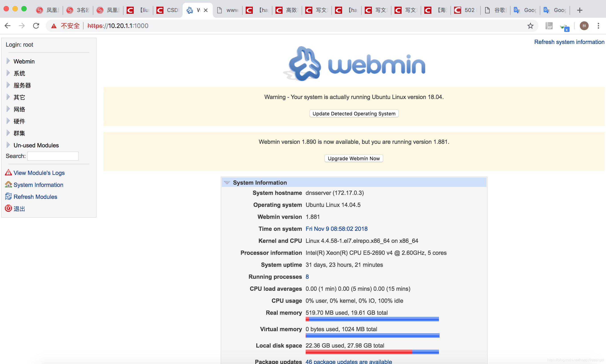Open the Webmin category label

24,61
